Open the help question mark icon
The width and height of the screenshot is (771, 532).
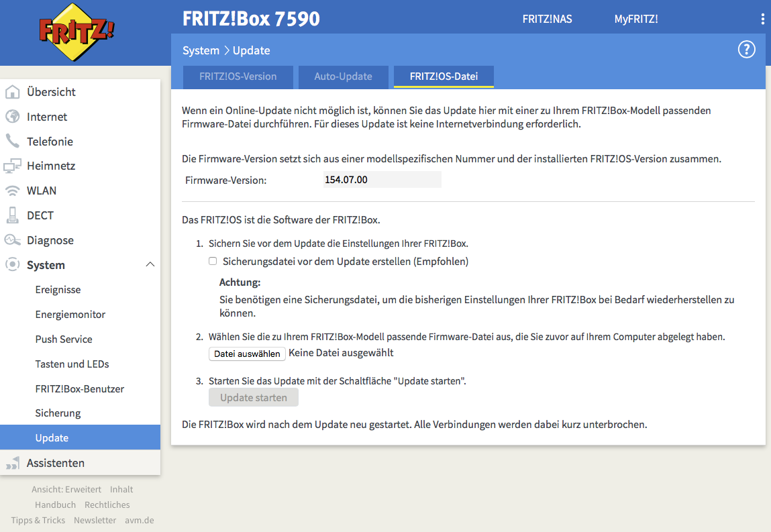(746, 49)
